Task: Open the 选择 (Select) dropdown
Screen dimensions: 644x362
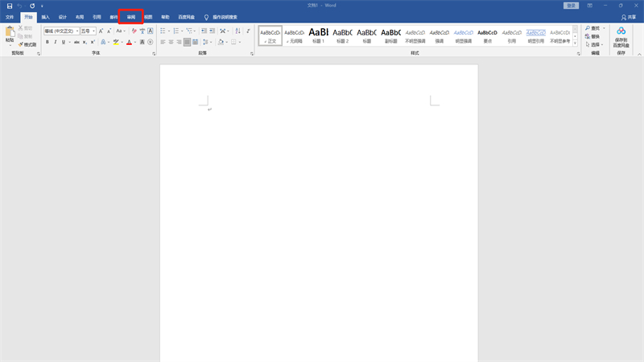Action: [594, 45]
